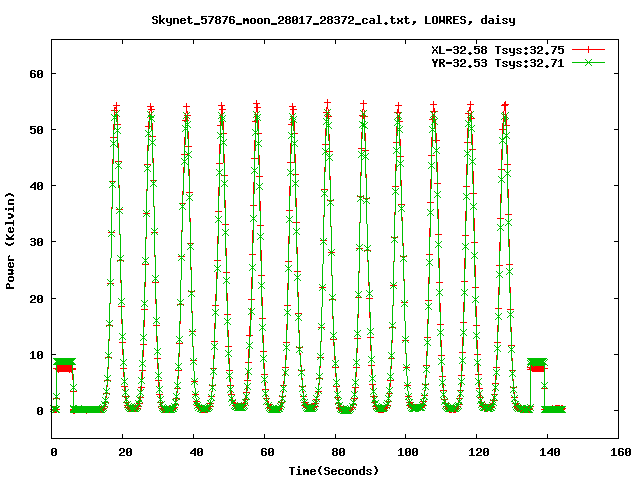640x480 pixels.
Task: Click the red legend line sample
Action: [x=588, y=50]
